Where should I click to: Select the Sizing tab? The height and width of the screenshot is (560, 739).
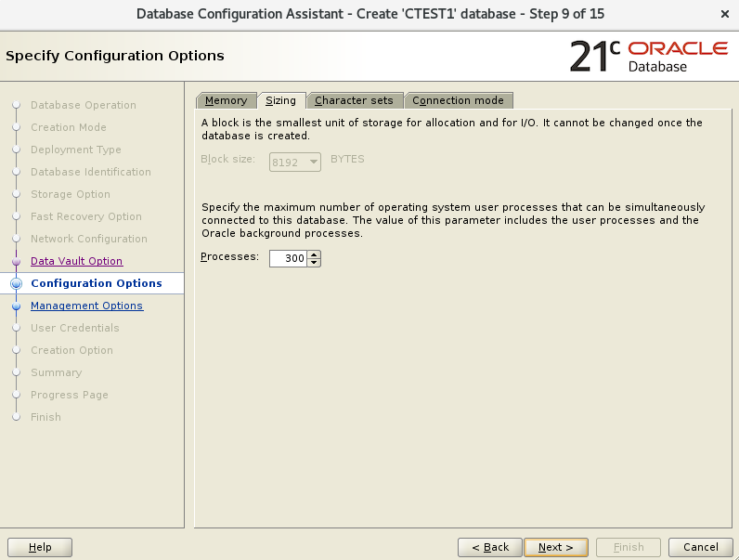pyautogui.click(x=281, y=100)
